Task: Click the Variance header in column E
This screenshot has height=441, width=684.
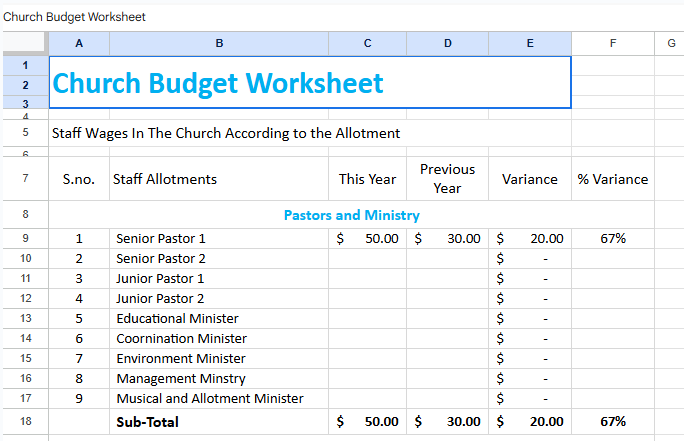Action: 530,179
